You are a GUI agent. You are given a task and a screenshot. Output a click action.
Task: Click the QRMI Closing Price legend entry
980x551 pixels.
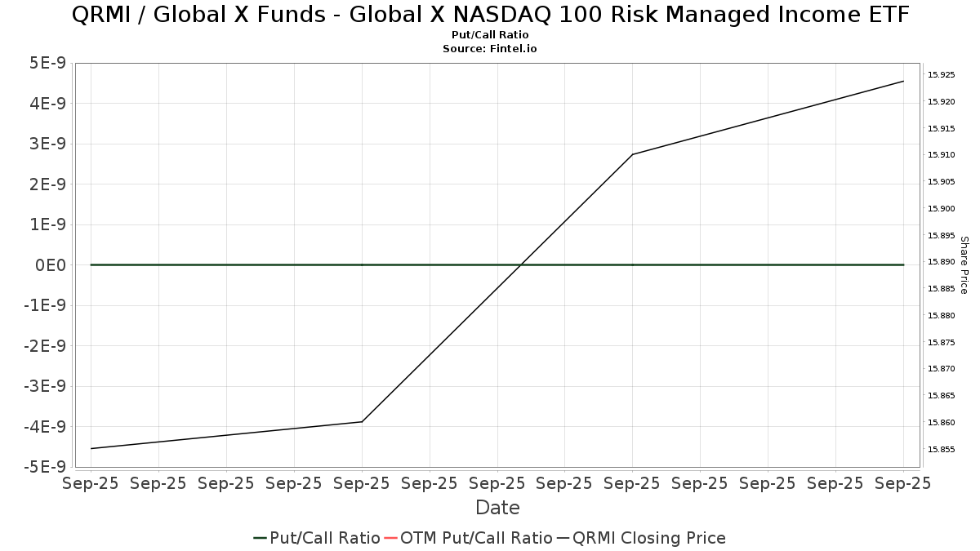click(641, 538)
